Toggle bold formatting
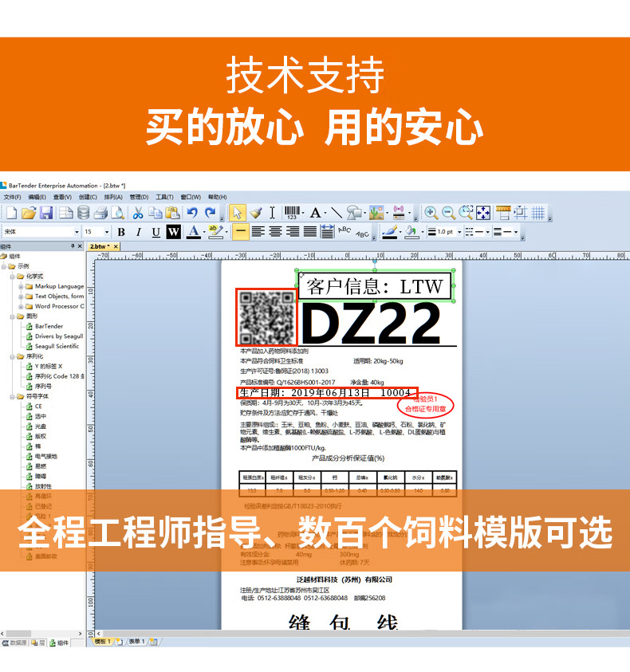The image size is (630, 672). [121, 232]
